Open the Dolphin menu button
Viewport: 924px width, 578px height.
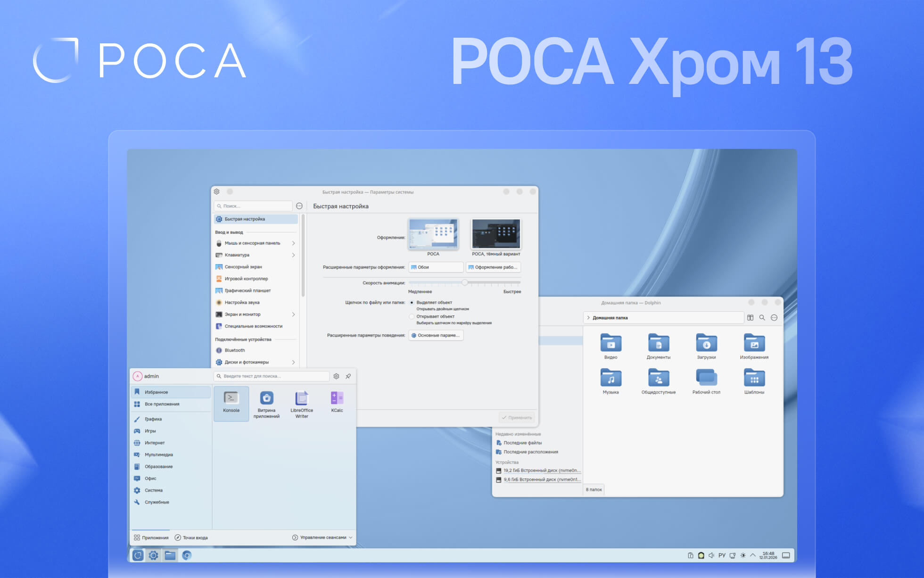point(774,318)
